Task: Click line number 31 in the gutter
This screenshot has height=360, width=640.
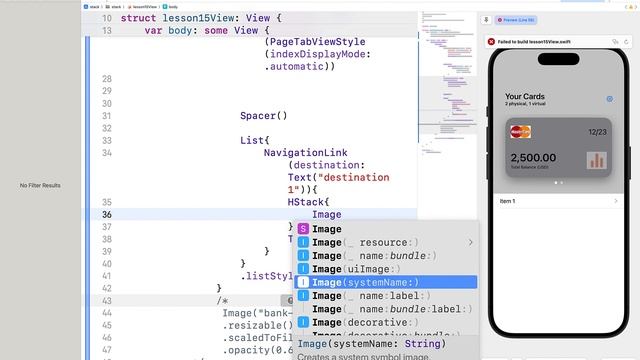Action: [107, 116]
